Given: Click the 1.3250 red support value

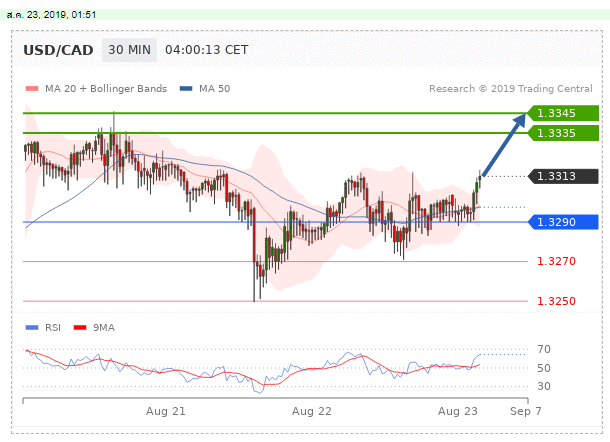Looking at the screenshot, I should point(556,301).
